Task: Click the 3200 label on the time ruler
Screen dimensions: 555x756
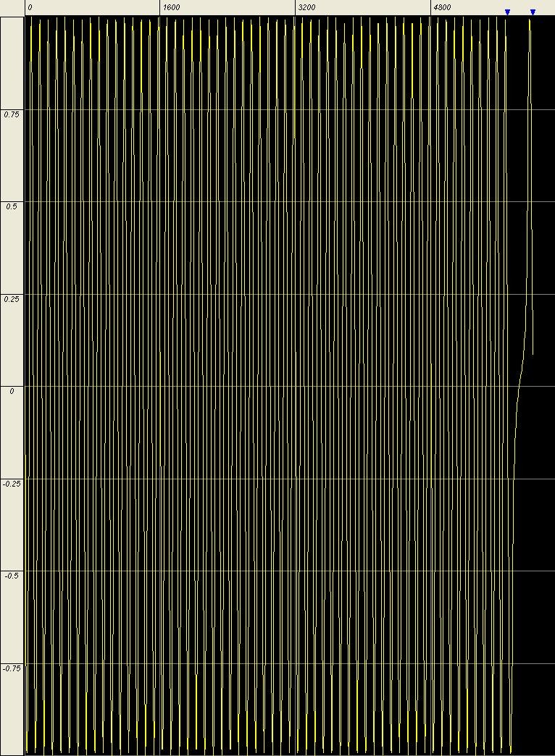Action: [307, 8]
